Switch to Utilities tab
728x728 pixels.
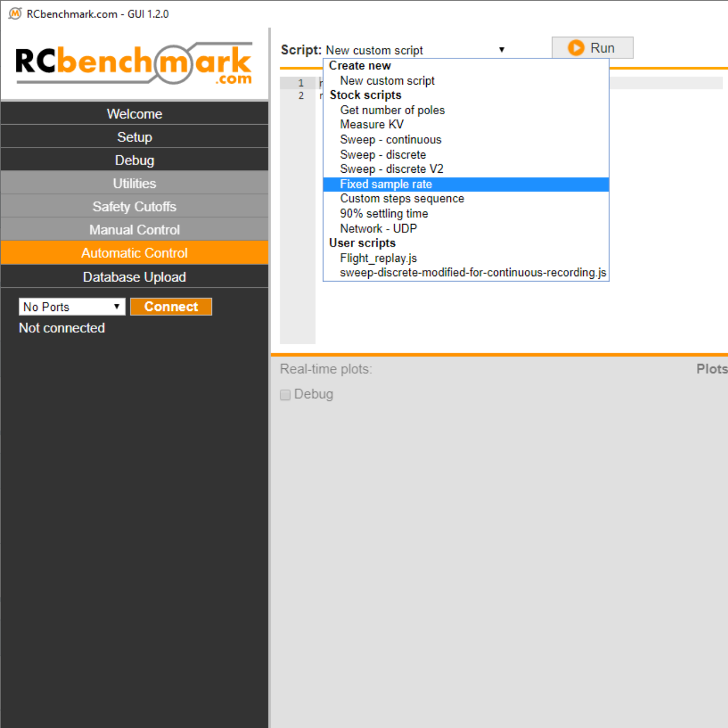click(134, 183)
